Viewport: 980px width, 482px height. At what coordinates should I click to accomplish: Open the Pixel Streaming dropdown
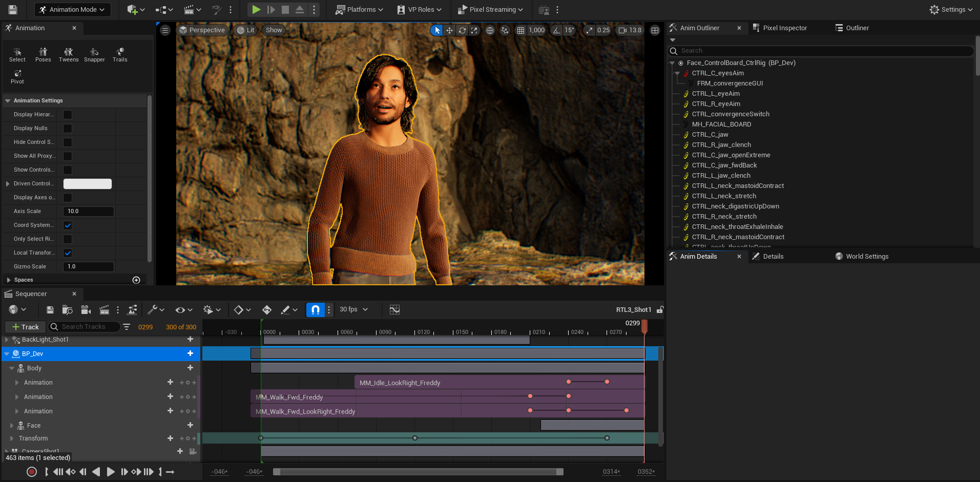tap(490, 9)
